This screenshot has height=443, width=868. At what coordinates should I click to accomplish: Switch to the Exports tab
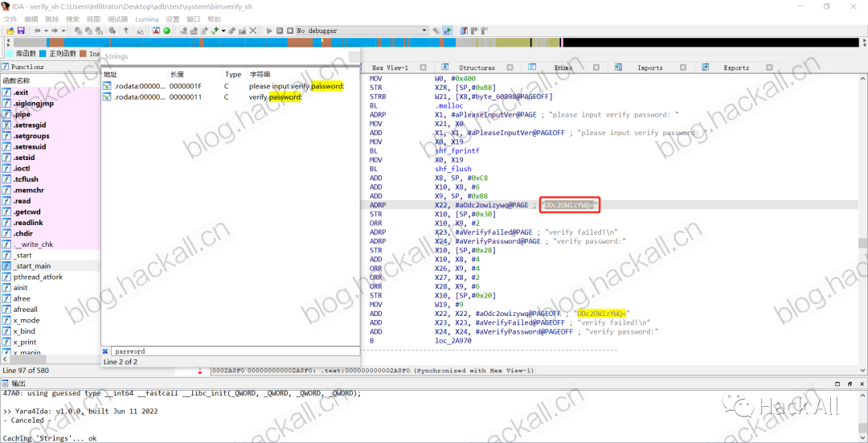[736, 68]
